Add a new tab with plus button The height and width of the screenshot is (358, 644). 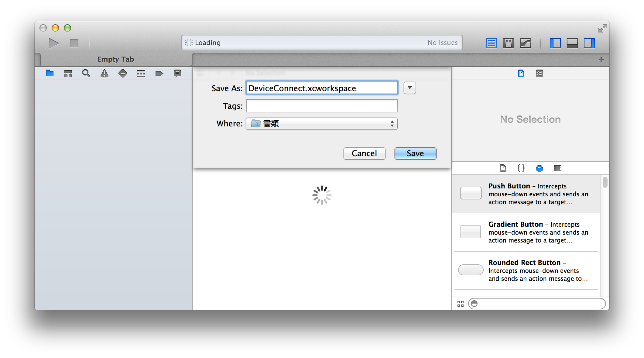(x=601, y=59)
